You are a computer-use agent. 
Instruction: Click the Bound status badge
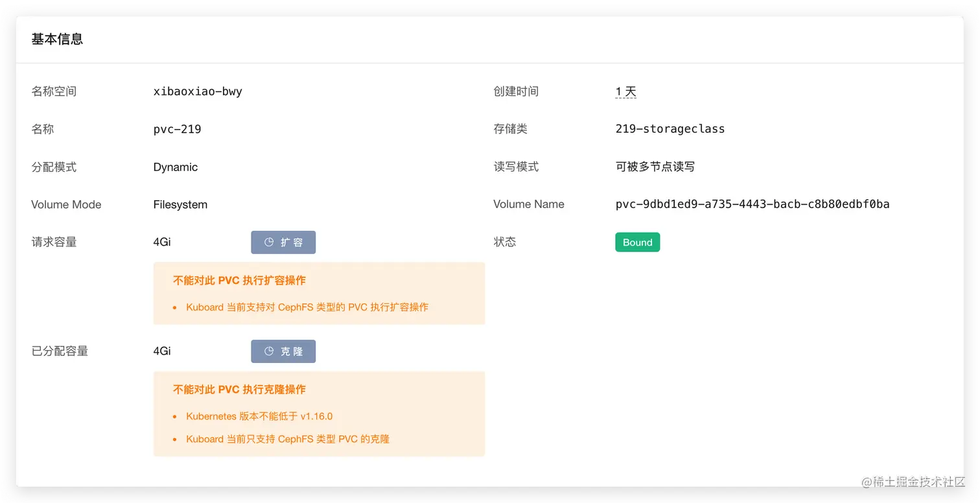[x=637, y=242]
